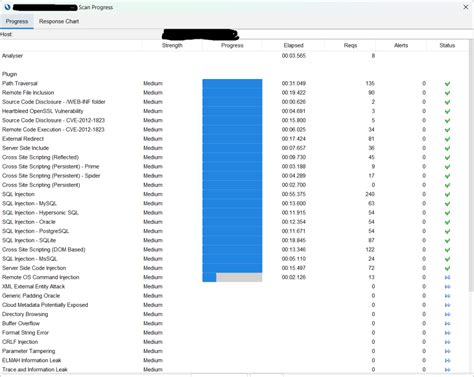Click the checkmark for Cross Site Scripting (Reflected)

coord(447,157)
